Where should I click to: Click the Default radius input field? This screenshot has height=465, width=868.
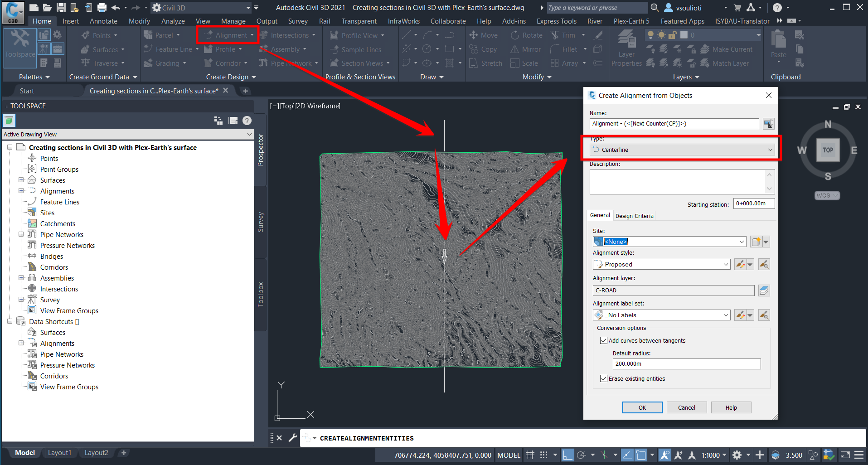[686, 364]
